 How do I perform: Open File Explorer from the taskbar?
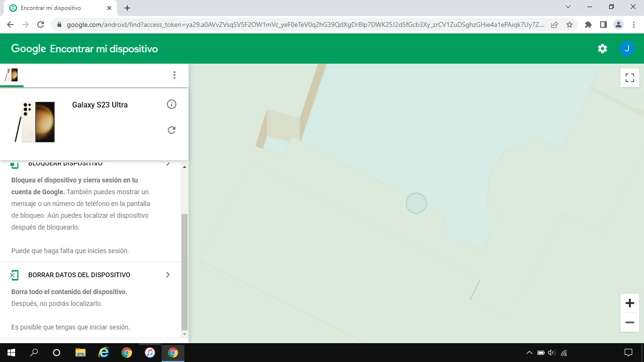coord(81,353)
